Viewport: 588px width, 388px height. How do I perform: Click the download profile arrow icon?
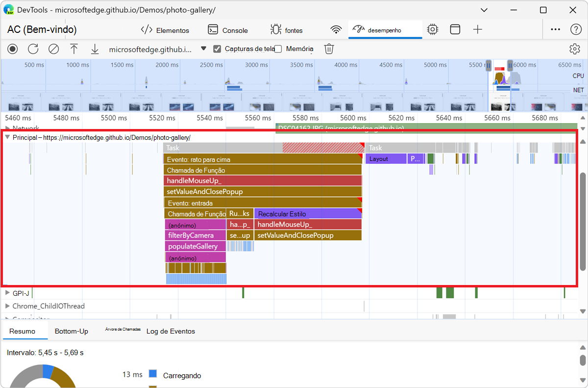[x=95, y=49]
